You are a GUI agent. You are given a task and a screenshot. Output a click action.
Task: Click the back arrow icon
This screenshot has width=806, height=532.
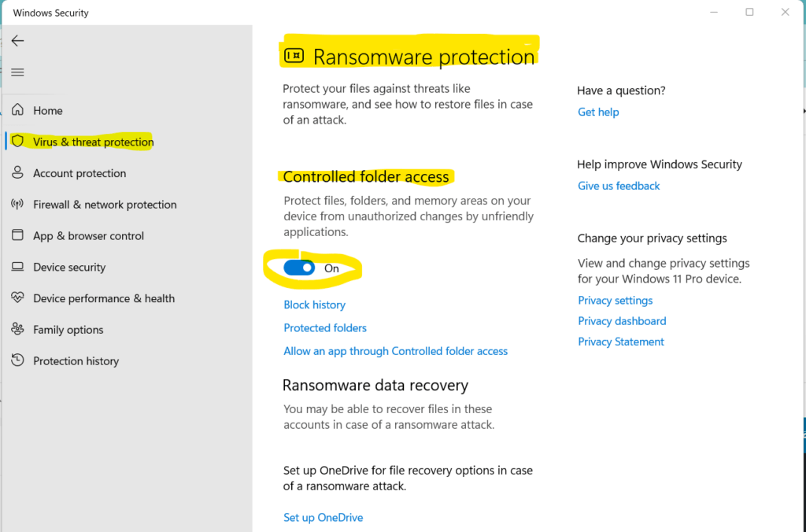pyautogui.click(x=17, y=41)
